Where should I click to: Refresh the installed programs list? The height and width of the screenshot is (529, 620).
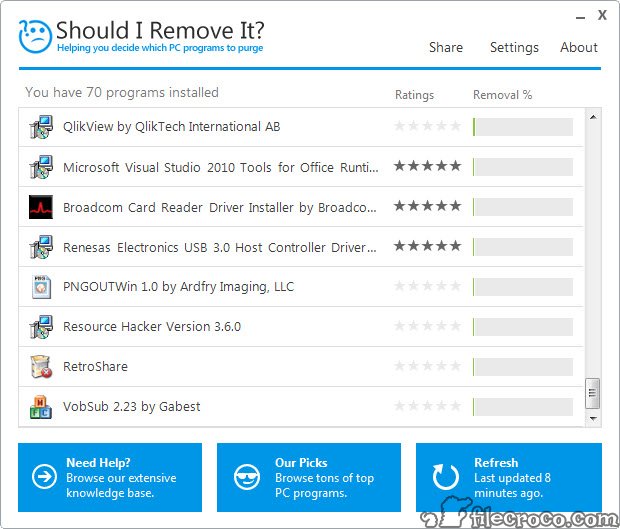[509, 477]
